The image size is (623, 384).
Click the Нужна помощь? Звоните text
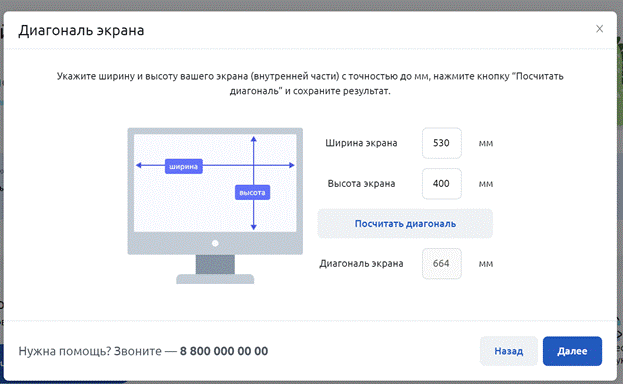click(x=90, y=351)
